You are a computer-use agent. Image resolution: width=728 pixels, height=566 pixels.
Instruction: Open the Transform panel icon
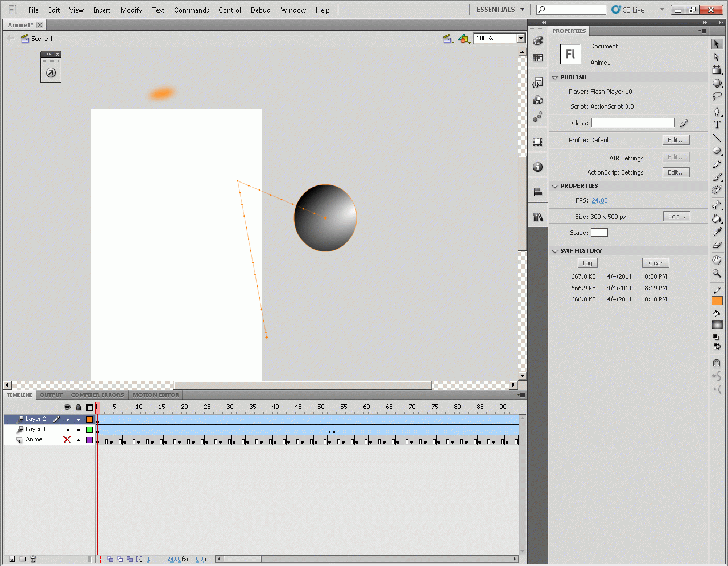(x=537, y=142)
